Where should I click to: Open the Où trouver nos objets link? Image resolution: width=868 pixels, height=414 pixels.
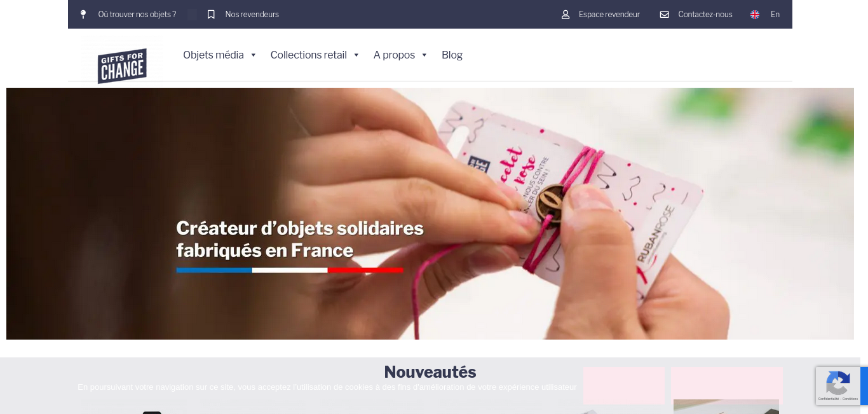click(x=137, y=14)
